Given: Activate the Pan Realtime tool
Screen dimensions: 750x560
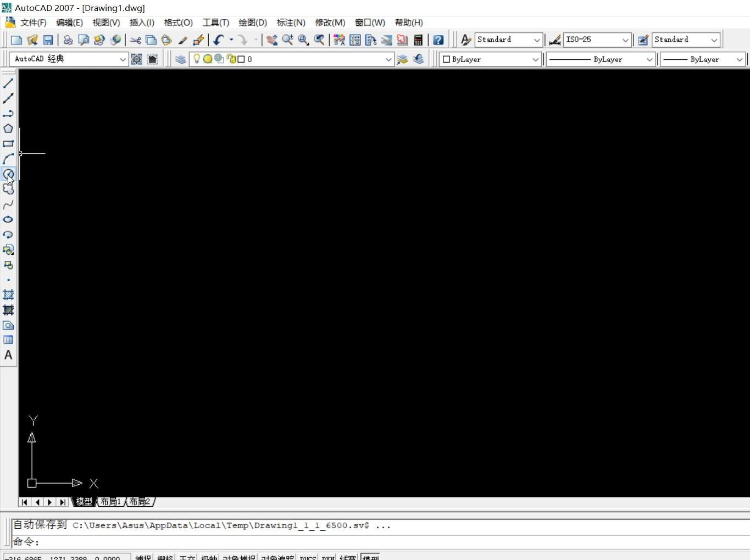Looking at the screenshot, I should tap(271, 40).
